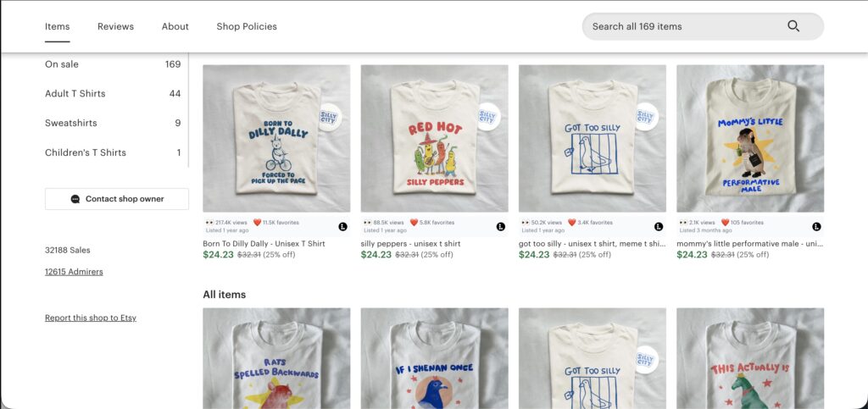
Task: Click the black badge icon under silly peppers listing
Action: click(501, 227)
